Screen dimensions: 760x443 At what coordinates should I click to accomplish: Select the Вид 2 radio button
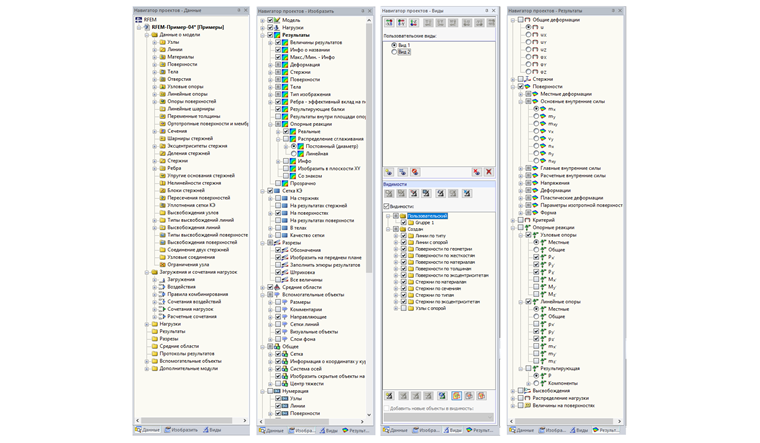coord(394,52)
